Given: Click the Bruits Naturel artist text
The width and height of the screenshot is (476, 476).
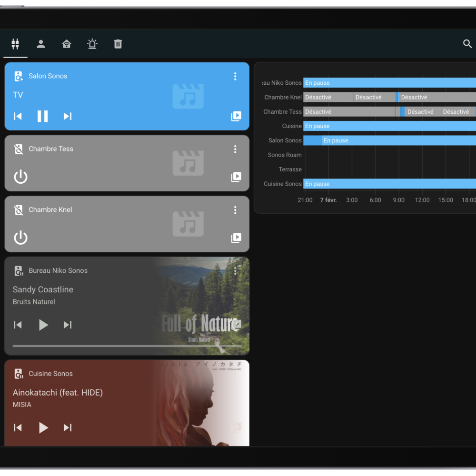Looking at the screenshot, I should pos(34,302).
